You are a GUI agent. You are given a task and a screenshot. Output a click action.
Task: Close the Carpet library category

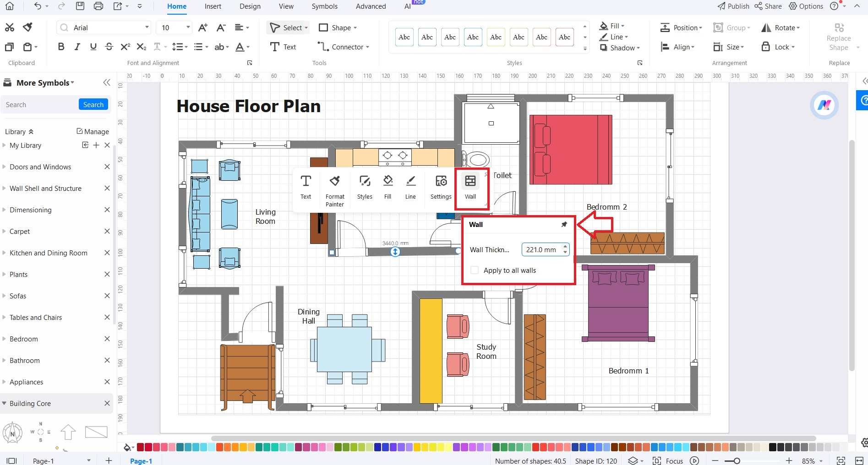(x=107, y=231)
